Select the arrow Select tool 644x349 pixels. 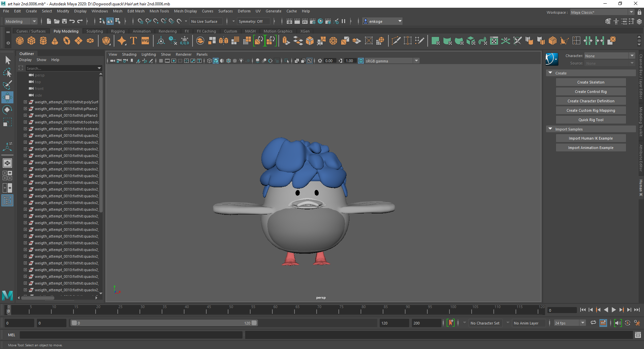pos(7,60)
